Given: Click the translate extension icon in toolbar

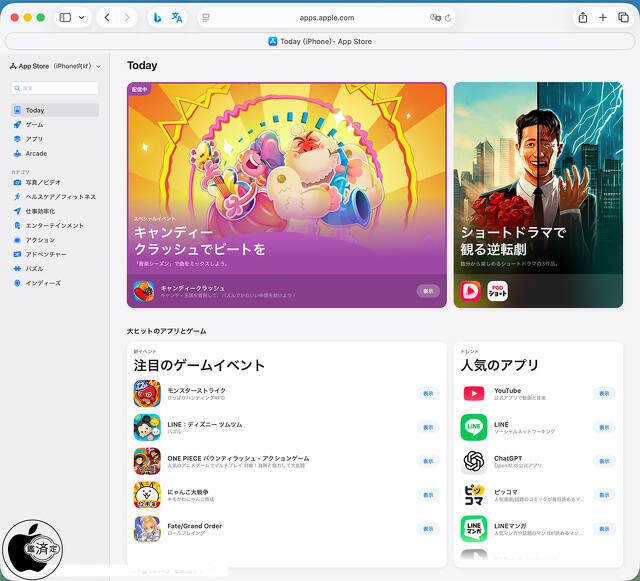Looking at the screenshot, I should click(x=177, y=17).
